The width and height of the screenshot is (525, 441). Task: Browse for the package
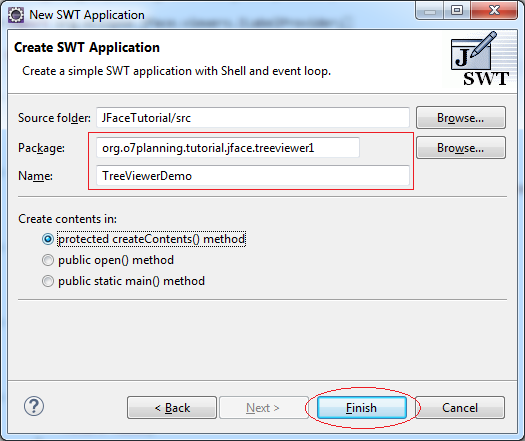coord(461,147)
